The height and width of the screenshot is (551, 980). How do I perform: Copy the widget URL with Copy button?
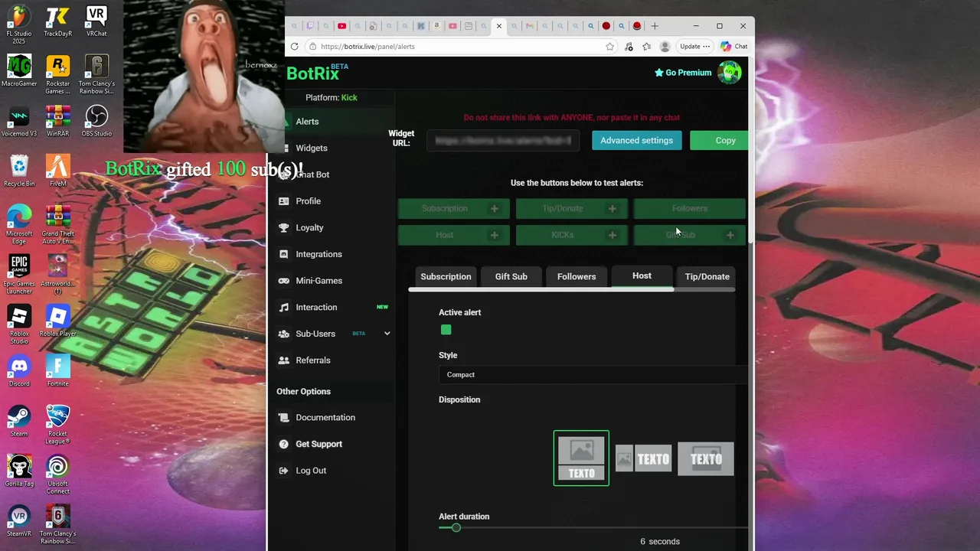pyautogui.click(x=719, y=140)
